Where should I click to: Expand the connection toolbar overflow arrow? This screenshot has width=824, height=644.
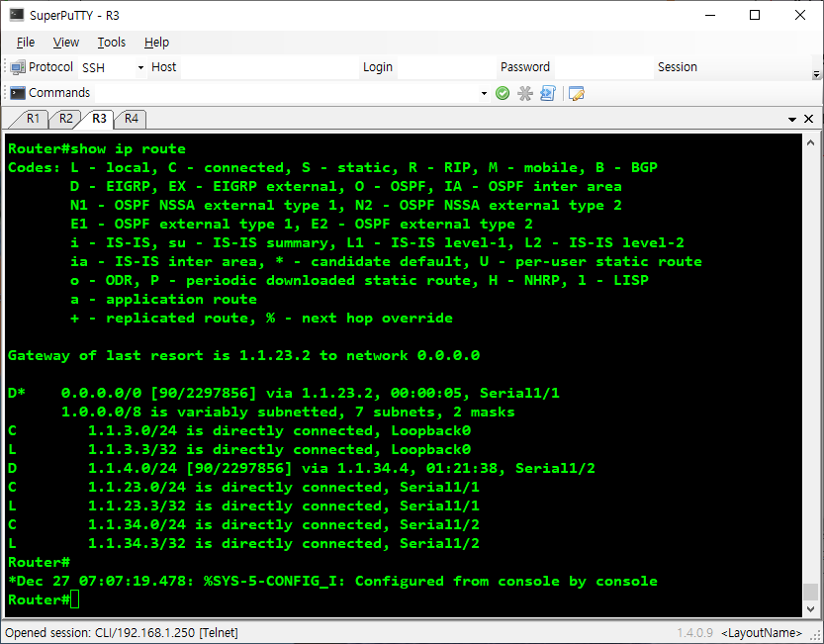[x=816, y=74]
